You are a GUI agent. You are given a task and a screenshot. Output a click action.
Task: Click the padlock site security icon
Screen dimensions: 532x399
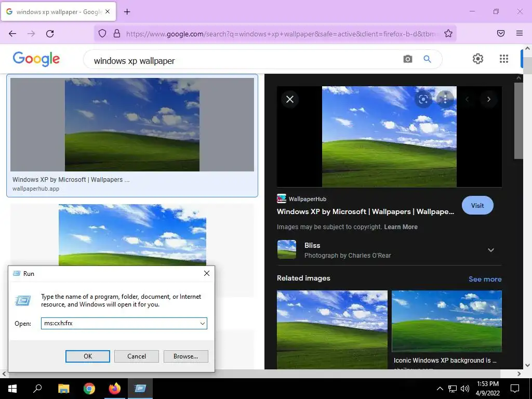click(x=117, y=33)
